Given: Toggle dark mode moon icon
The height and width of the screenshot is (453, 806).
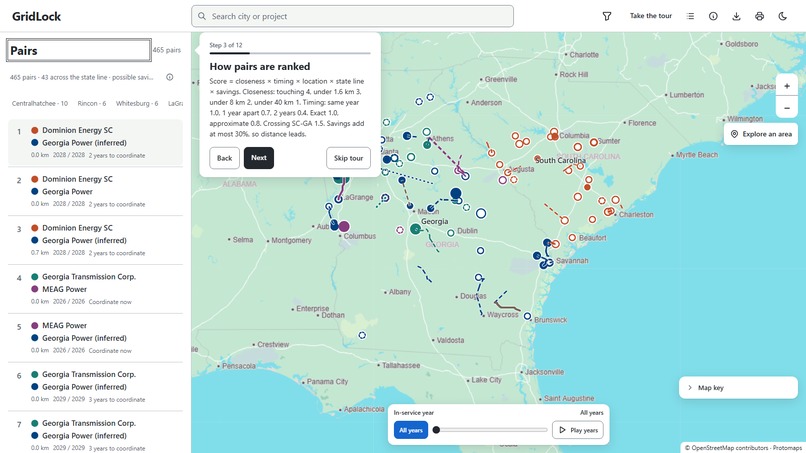Looking at the screenshot, I should [782, 16].
